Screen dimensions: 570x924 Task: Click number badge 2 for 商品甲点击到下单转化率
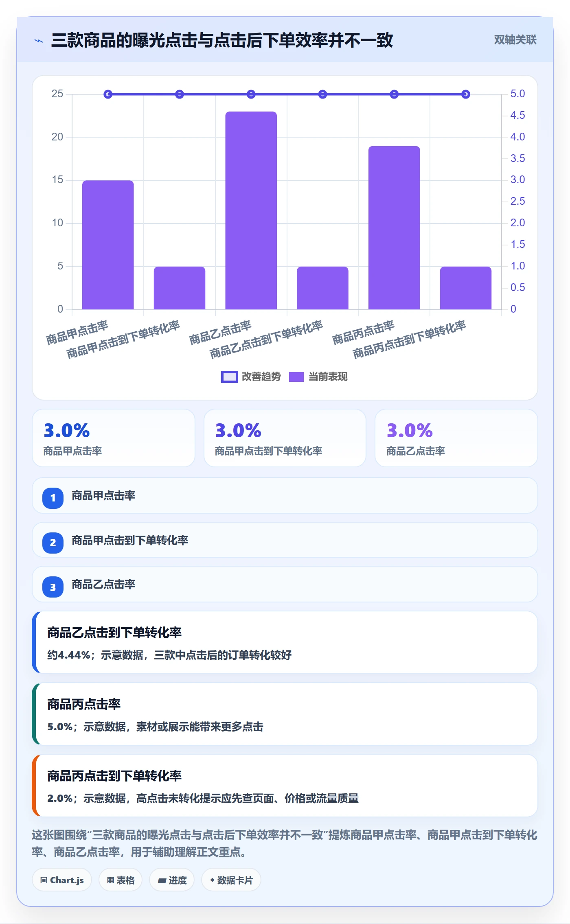click(53, 543)
